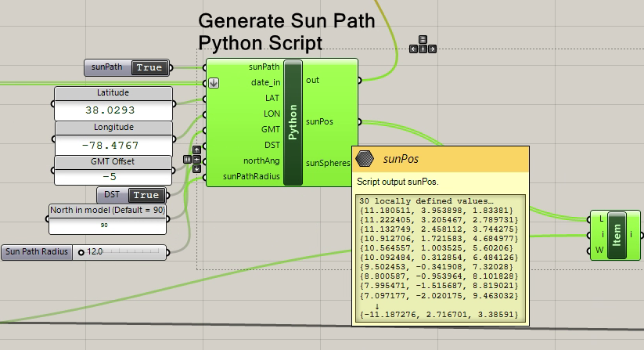This screenshot has width=644, height=350.
Task: Click the horizontal center alignment widget above the group
Action: tap(423, 49)
